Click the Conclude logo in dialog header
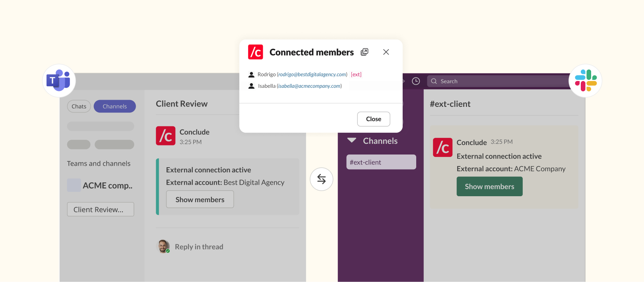Image resolution: width=644 pixels, height=282 pixels. (x=256, y=52)
